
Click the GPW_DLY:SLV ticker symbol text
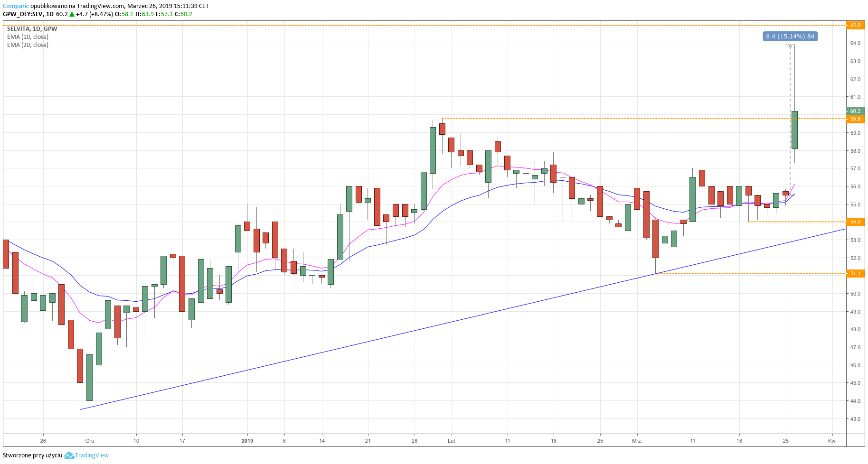coord(22,14)
